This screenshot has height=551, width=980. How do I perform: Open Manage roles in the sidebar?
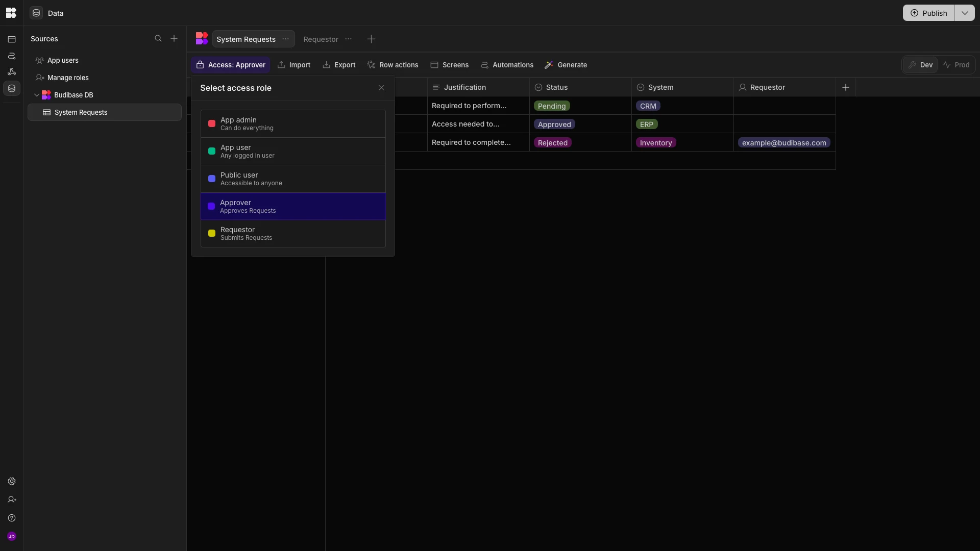(67, 78)
